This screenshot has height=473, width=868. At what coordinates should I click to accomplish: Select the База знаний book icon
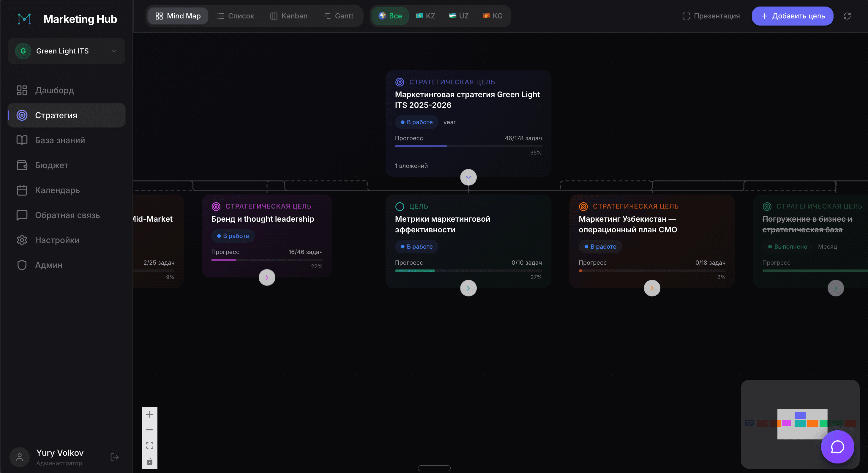[x=22, y=140]
